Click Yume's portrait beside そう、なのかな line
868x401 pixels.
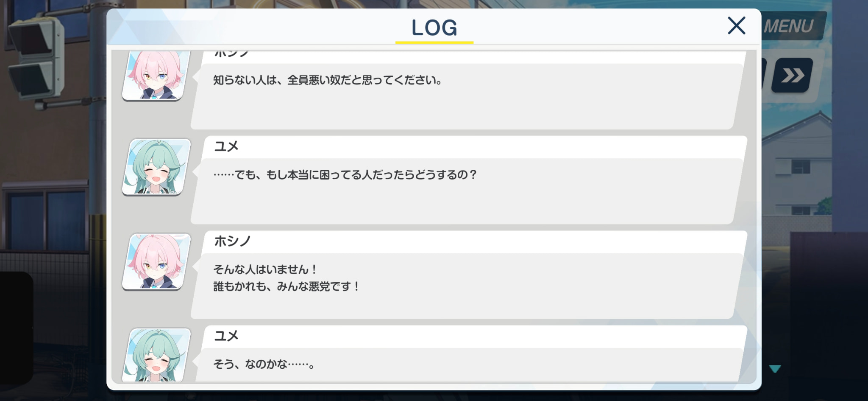(x=156, y=355)
